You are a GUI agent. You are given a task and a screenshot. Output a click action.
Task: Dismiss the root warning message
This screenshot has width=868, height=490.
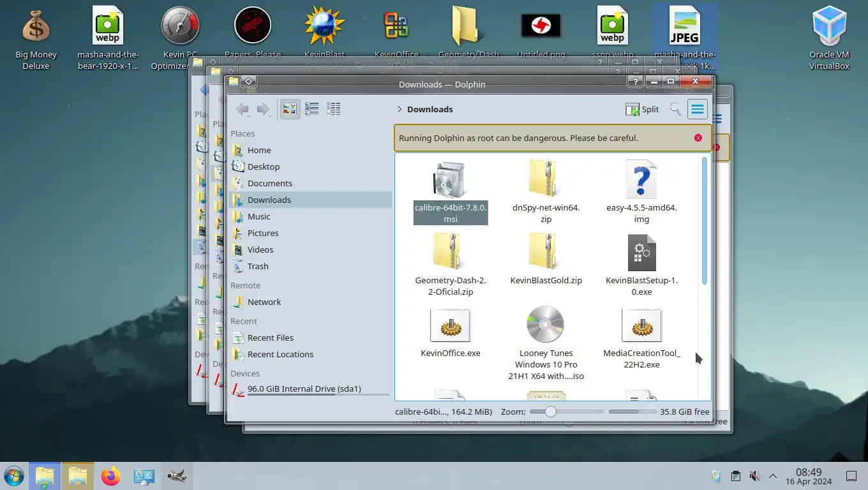pyautogui.click(x=698, y=138)
